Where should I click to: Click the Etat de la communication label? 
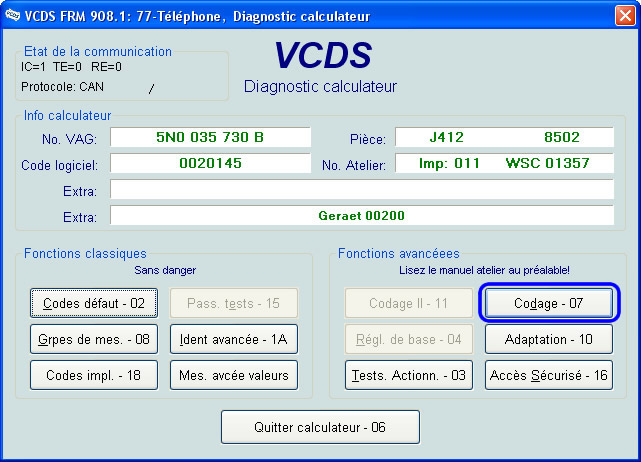pyautogui.click(x=98, y=52)
